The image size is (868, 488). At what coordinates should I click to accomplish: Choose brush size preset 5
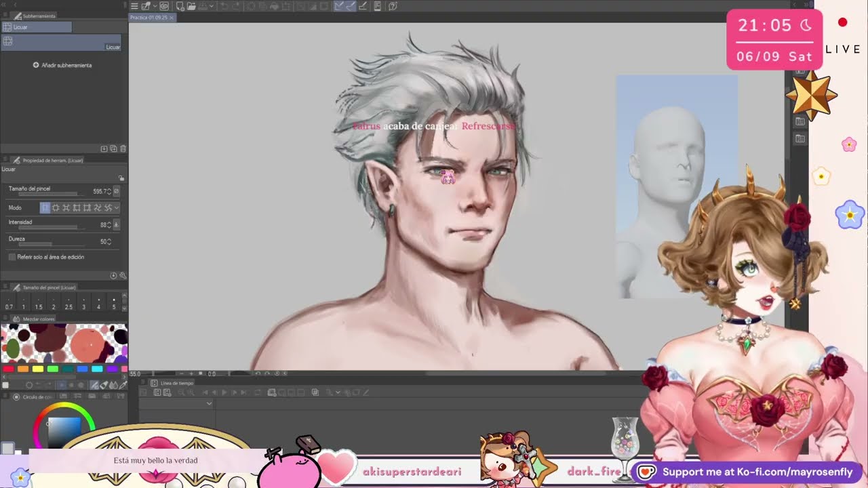pos(114,303)
